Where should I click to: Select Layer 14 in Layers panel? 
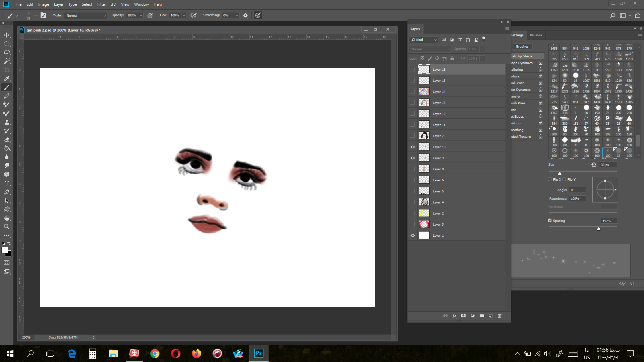[462, 92]
